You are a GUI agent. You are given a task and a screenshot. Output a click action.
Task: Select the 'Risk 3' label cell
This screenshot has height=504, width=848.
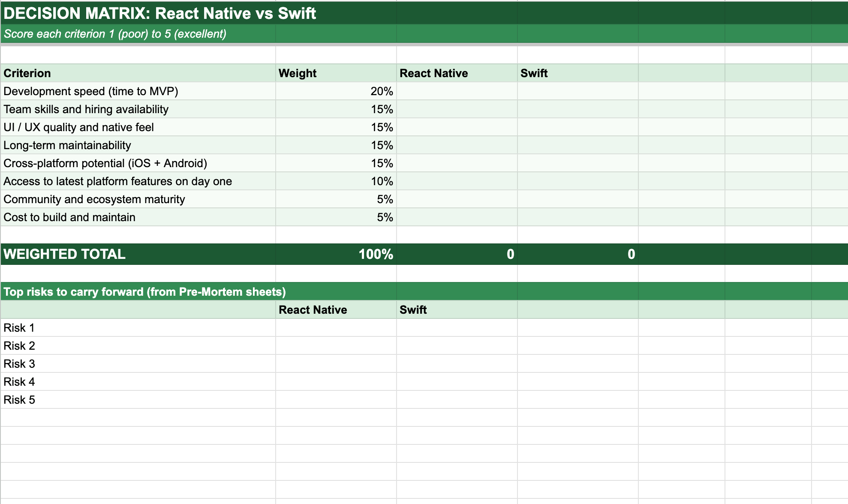(x=138, y=364)
